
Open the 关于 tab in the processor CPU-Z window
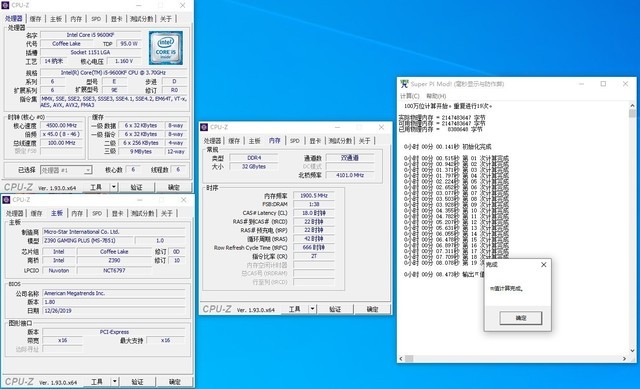point(166,19)
